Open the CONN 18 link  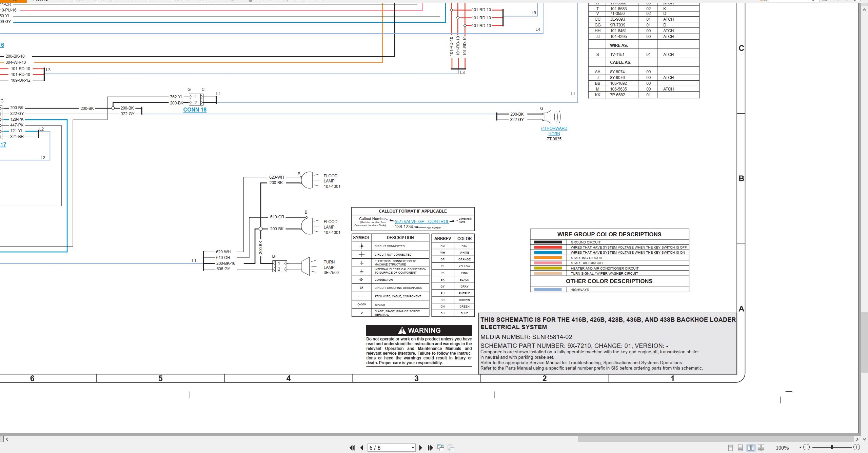(x=195, y=110)
